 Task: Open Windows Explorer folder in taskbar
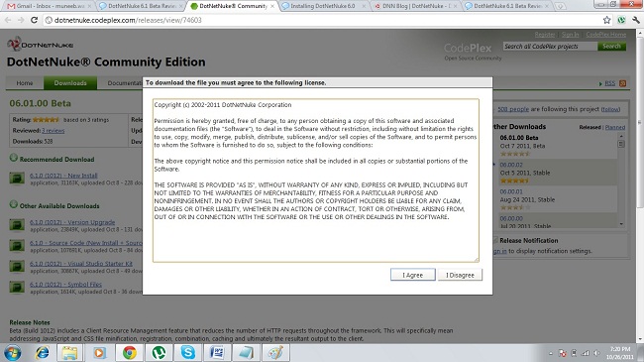(69, 353)
